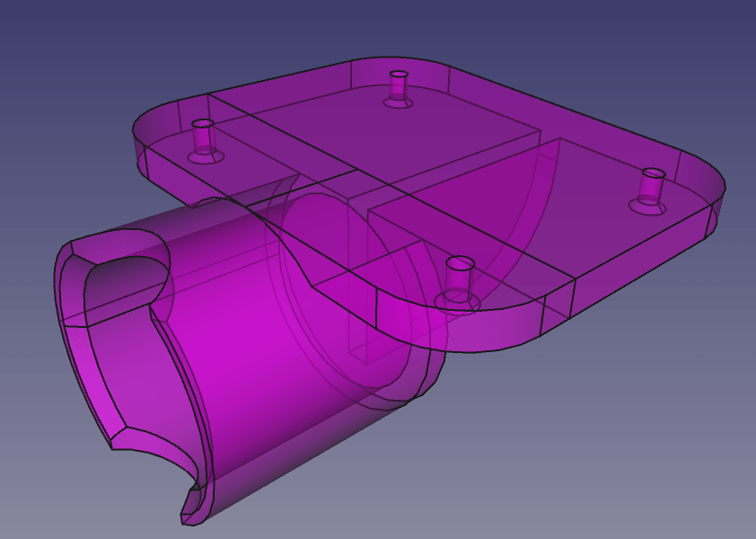
Task: Click countersink ring under front hole
Action: point(457,303)
